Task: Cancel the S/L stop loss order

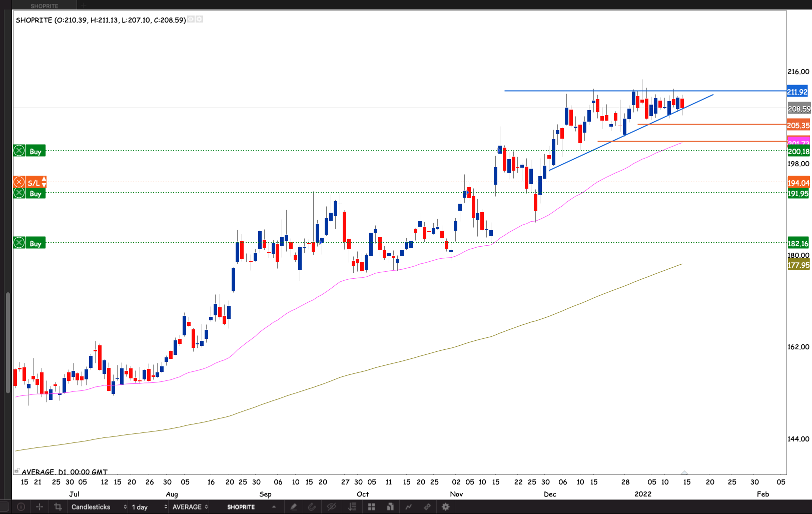Action: (x=19, y=182)
